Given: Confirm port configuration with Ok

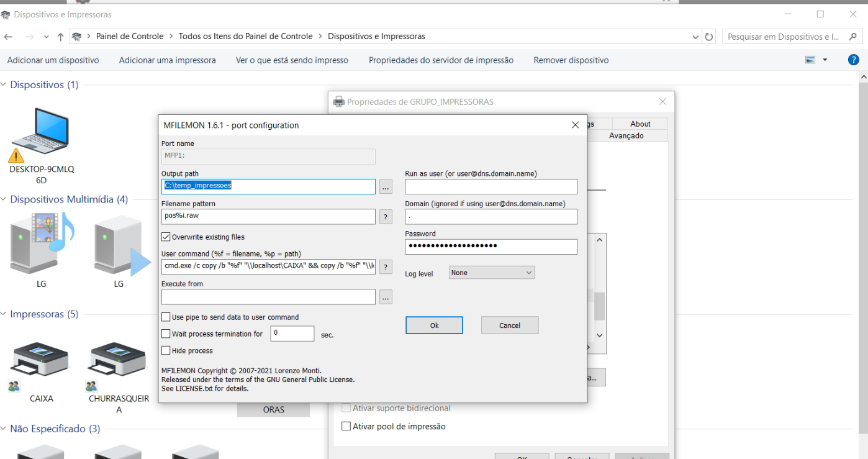Looking at the screenshot, I should 433,325.
